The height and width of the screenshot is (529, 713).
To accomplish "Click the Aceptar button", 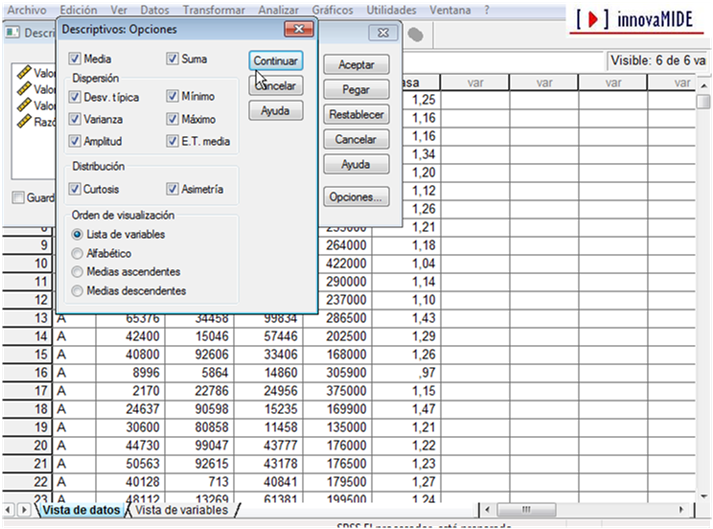I will pos(356,64).
